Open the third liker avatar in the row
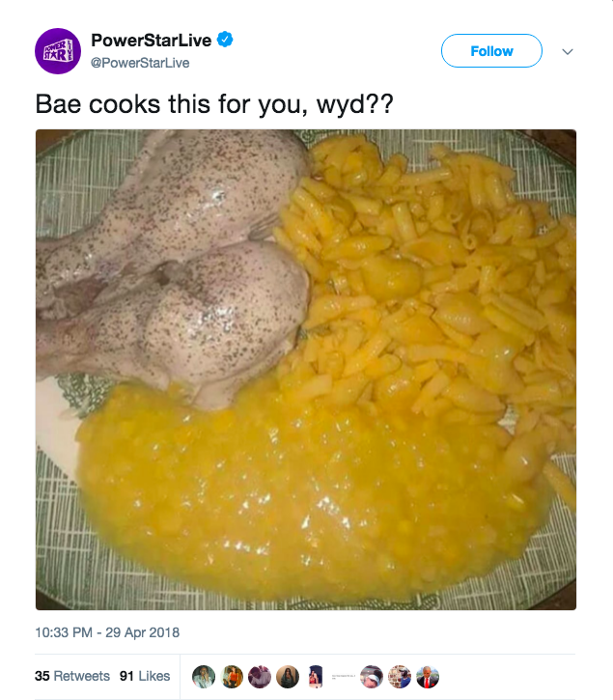613x700 pixels. (x=260, y=677)
